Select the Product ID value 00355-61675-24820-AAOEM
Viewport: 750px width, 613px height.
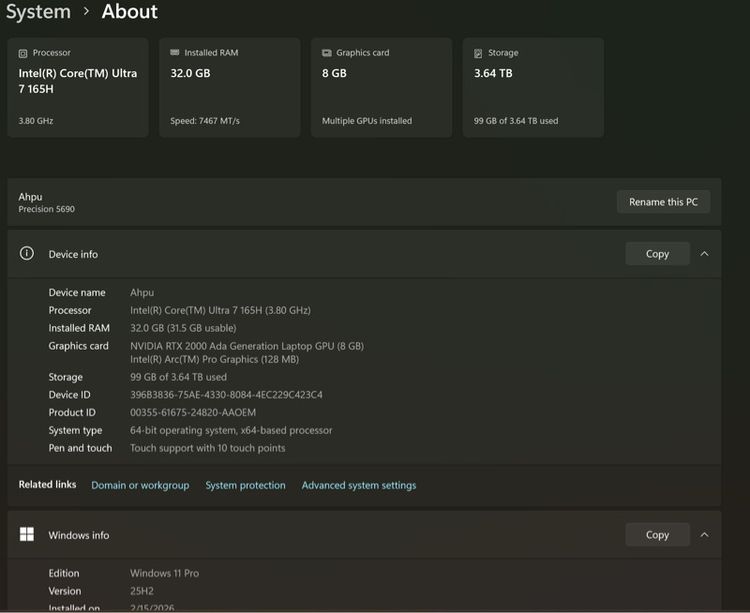click(x=193, y=412)
